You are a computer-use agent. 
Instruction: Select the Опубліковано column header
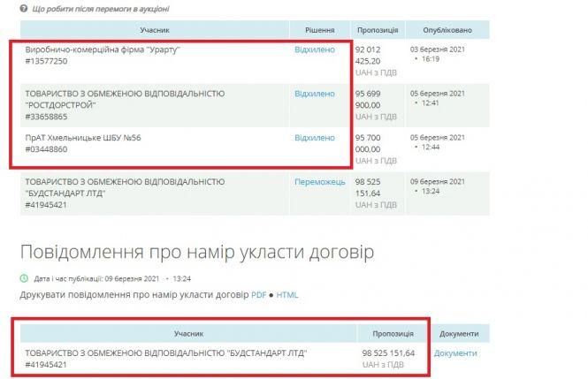[x=447, y=30]
